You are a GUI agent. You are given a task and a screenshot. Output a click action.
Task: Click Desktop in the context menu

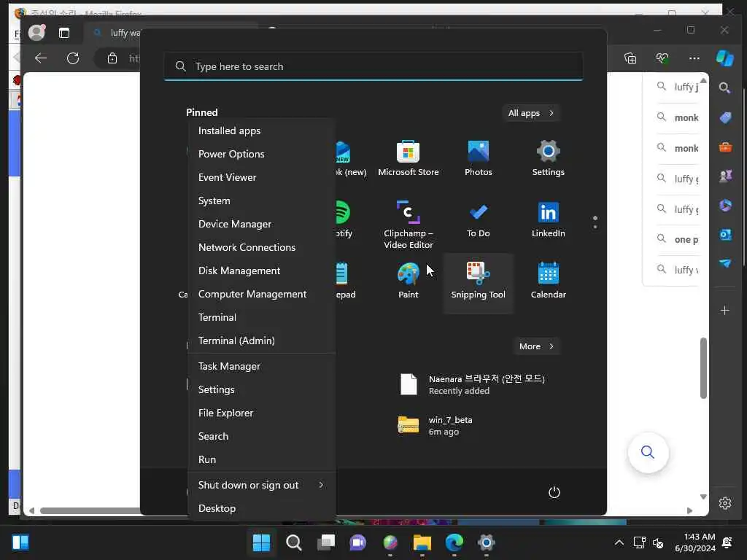click(x=262, y=508)
